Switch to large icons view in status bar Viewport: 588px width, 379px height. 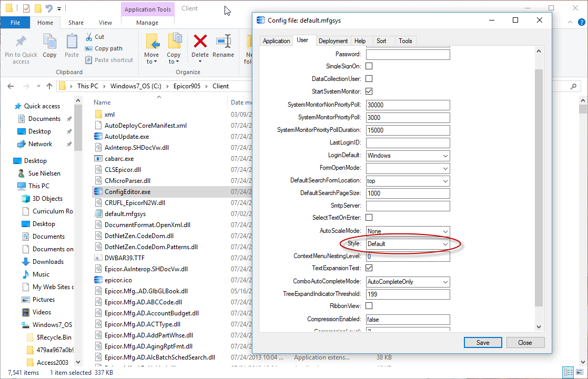point(580,372)
